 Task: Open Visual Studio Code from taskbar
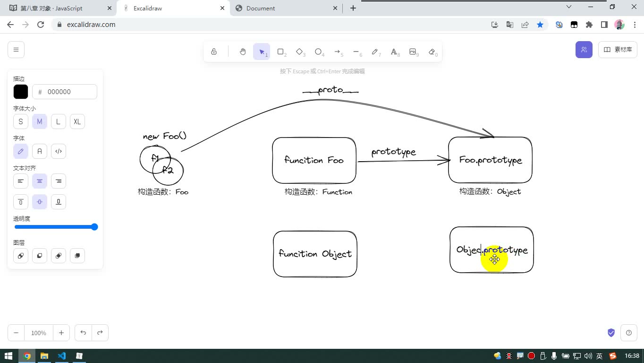point(62,356)
